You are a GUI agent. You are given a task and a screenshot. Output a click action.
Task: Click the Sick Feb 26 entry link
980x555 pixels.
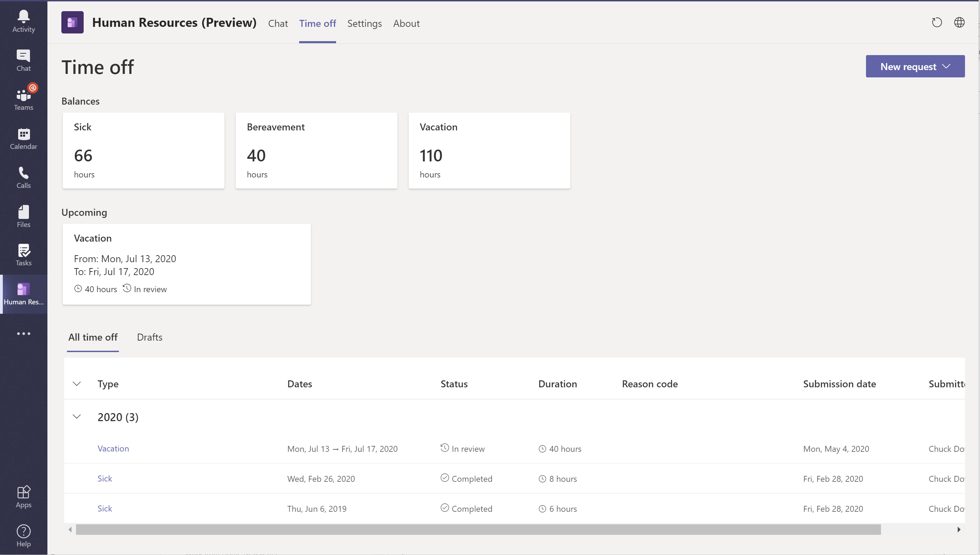[x=104, y=478]
